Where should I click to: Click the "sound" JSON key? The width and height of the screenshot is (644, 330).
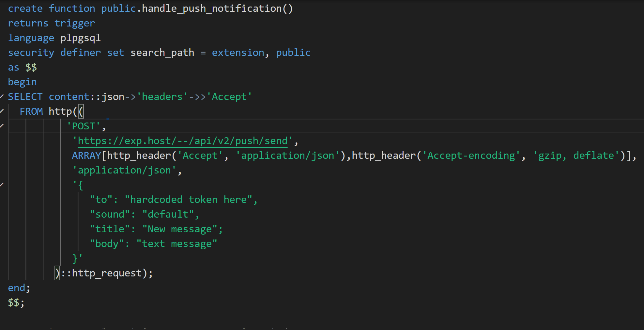[x=110, y=214]
